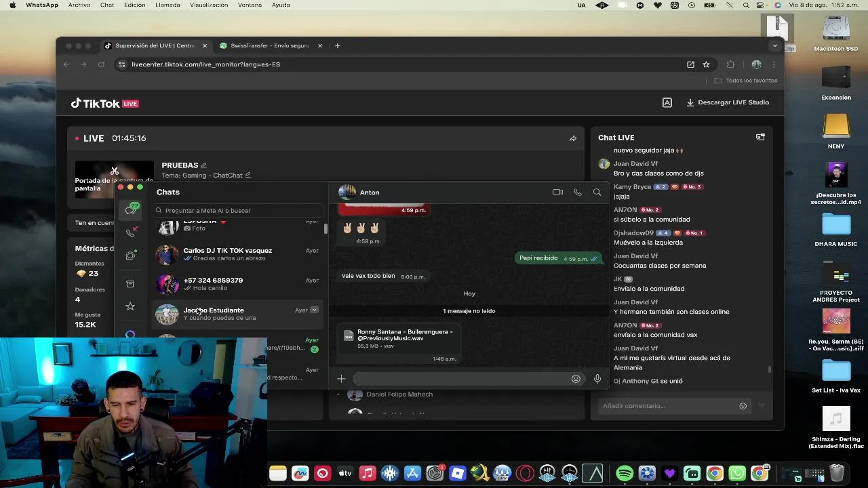Click the Chrome address bar URL
Viewport: 868px width, 488px height.
pyautogui.click(x=206, y=64)
